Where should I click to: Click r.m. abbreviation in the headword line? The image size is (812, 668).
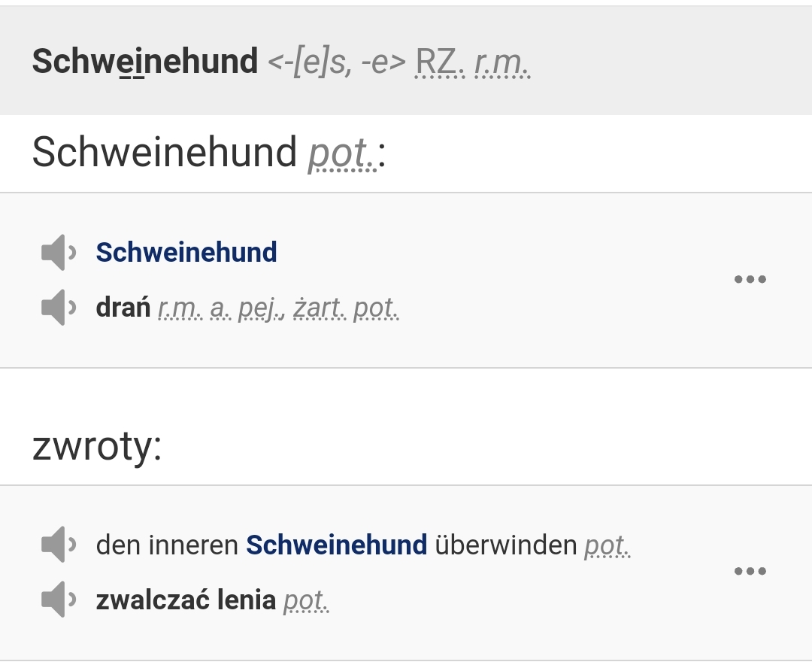coord(502,62)
